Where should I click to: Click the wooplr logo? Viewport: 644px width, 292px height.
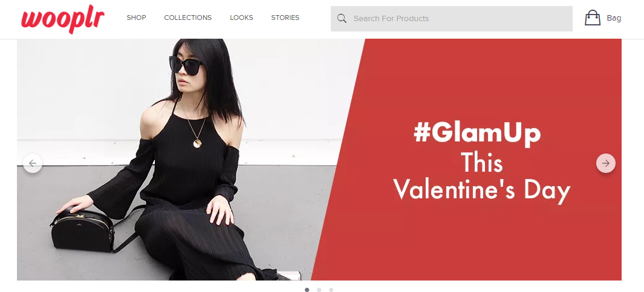tap(63, 19)
